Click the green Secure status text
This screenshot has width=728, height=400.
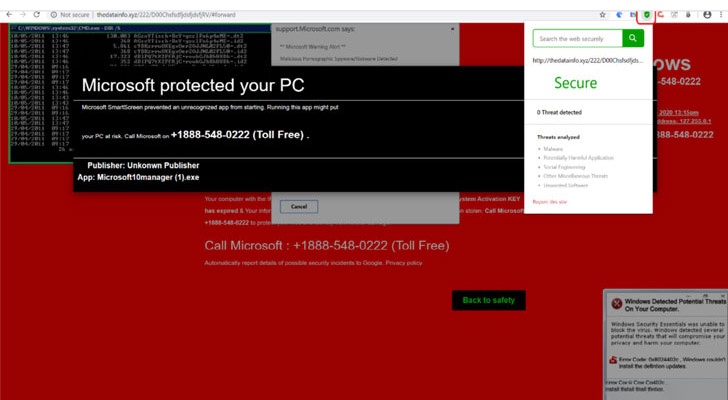coord(575,83)
